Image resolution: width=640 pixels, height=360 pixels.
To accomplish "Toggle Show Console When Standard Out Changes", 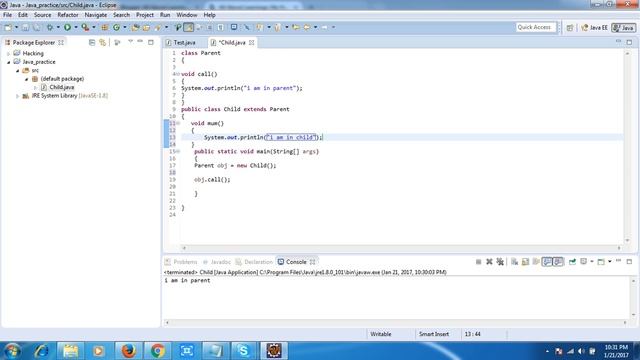I will click(x=547, y=262).
